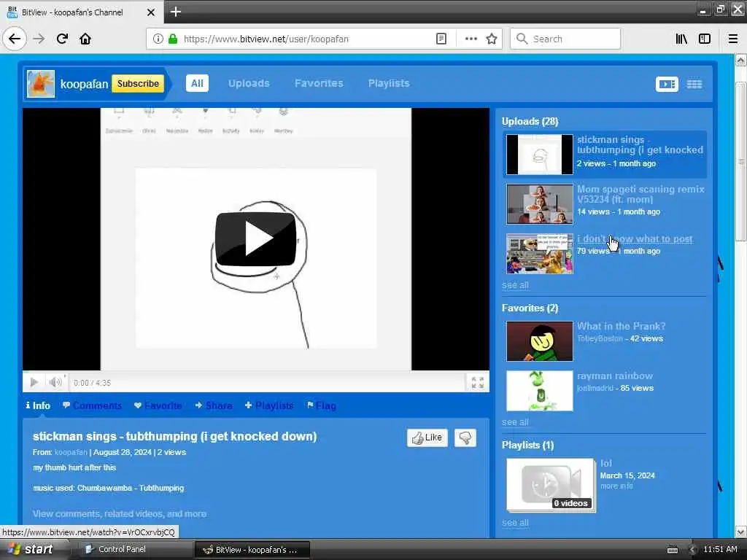Open 'i don't know what to post' link

[x=635, y=239]
